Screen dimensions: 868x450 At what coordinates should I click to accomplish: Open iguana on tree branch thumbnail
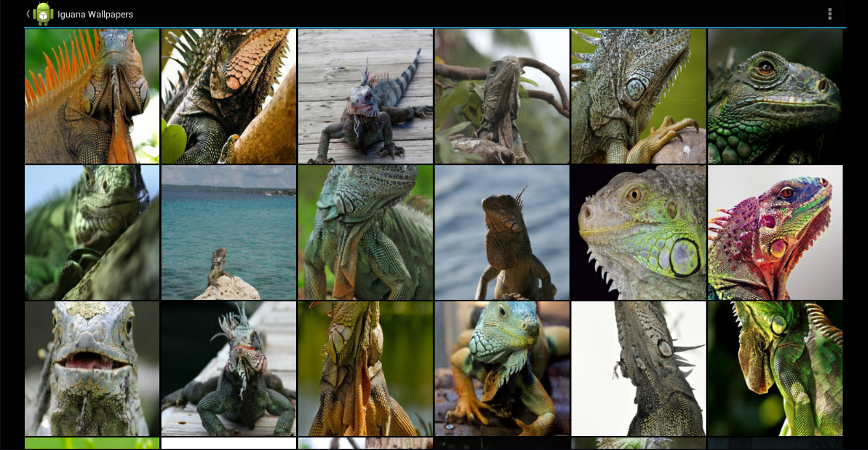pos(502,96)
